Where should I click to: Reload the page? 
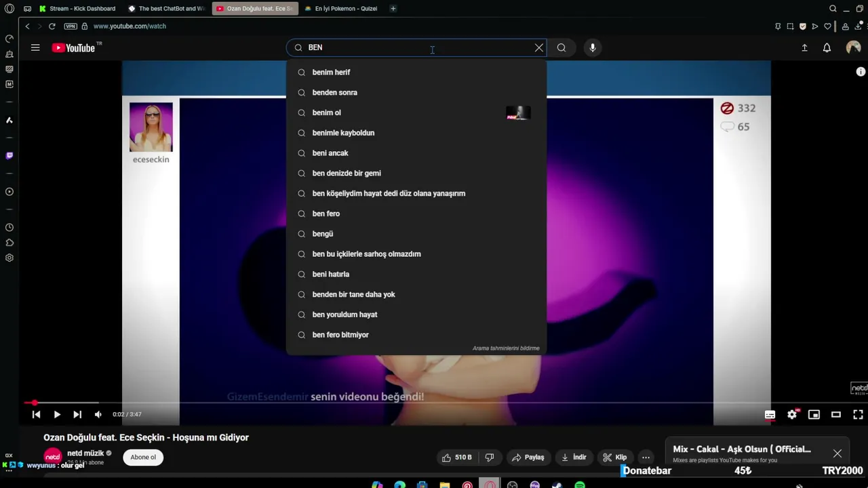coord(52,26)
